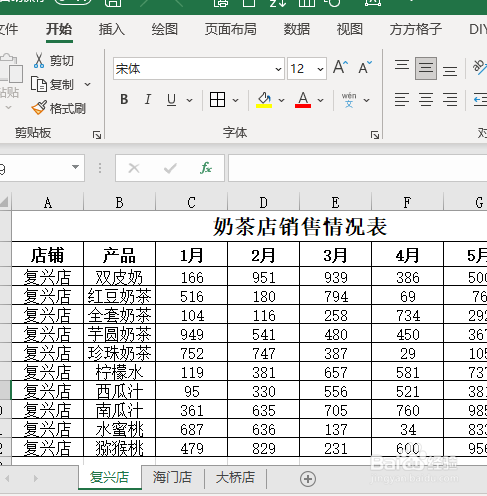Click the select-all corner triangle
This screenshot has width=487, height=496.
4,202
